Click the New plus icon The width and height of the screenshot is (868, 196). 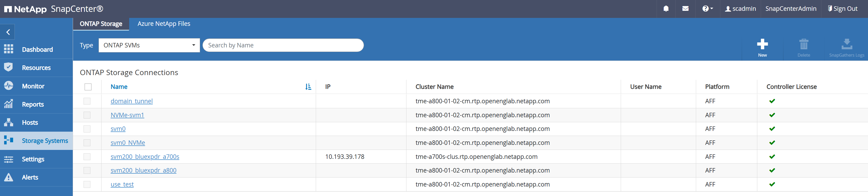coord(762,45)
